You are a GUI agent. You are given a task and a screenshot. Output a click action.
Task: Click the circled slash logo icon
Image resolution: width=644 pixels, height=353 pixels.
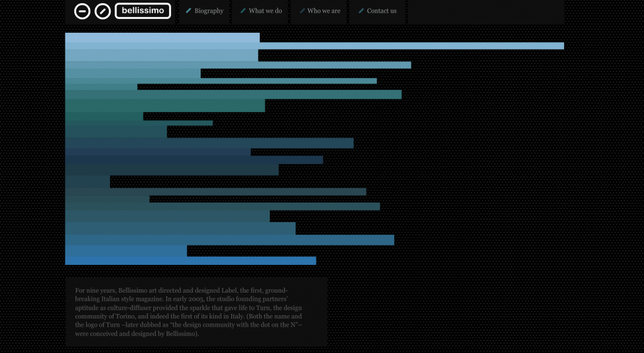103,11
